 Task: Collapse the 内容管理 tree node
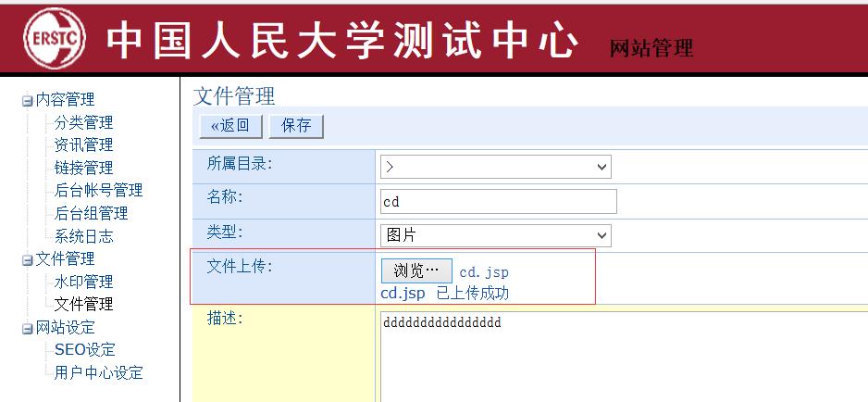pos(27,101)
